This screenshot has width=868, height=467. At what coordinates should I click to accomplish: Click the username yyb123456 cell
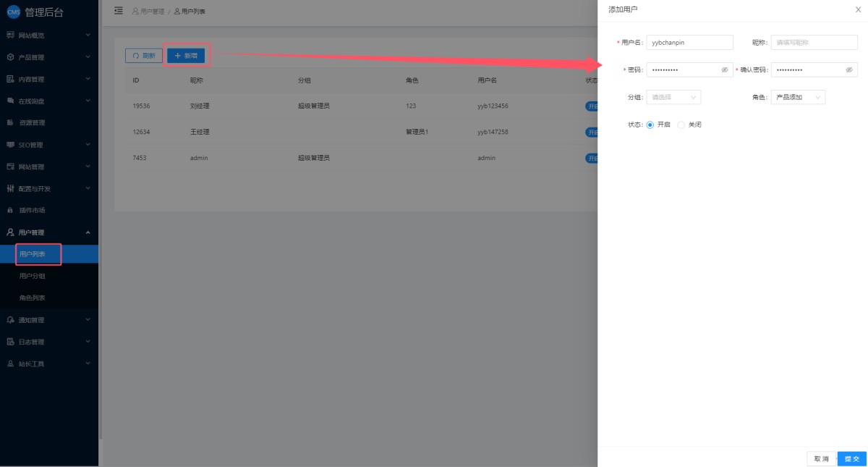click(x=493, y=106)
